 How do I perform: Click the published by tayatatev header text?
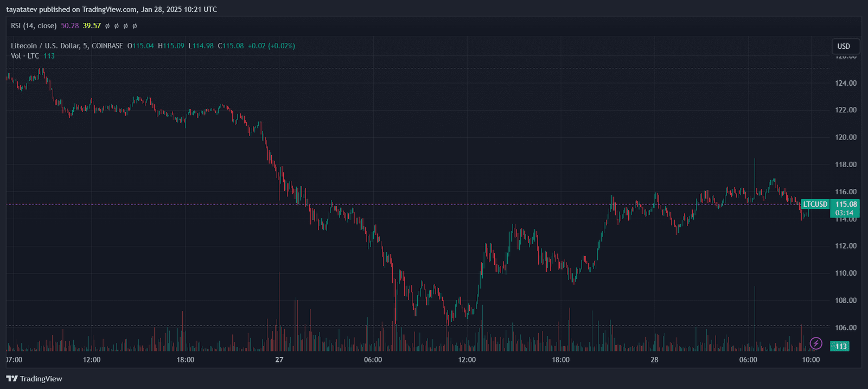[x=111, y=9]
